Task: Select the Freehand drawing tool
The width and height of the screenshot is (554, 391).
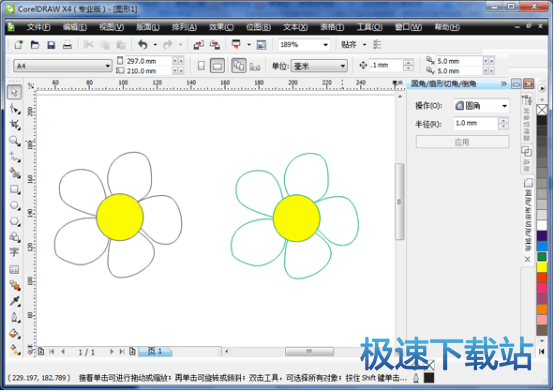Action: point(14,156)
